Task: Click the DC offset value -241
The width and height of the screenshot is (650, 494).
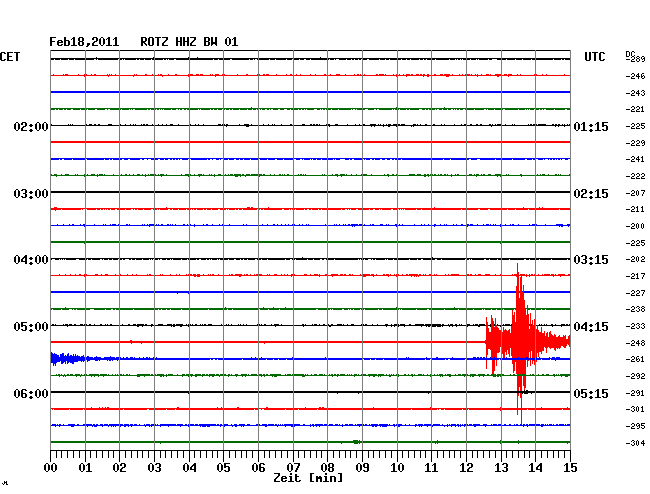Action: tap(635, 159)
